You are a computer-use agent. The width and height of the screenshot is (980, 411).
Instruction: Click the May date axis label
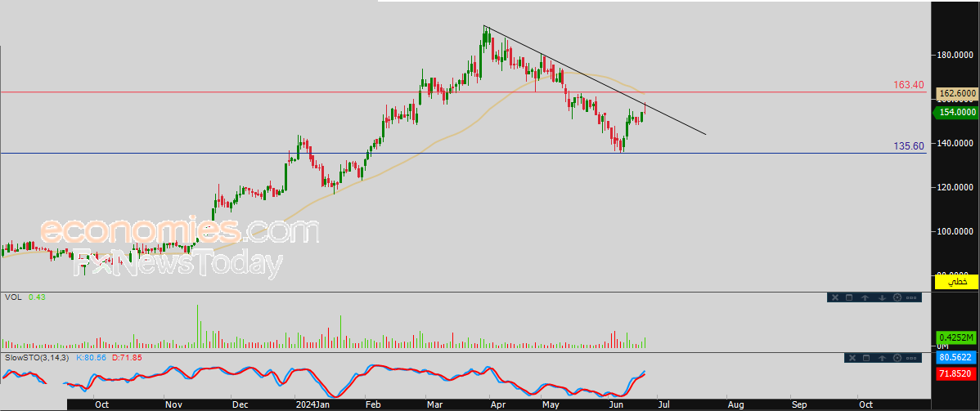551,404
